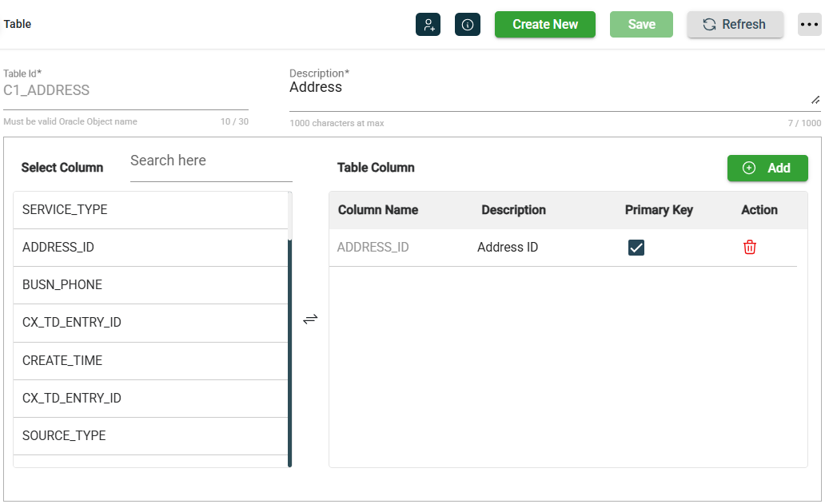The height and width of the screenshot is (504, 825).
Task: Open the three-dot more options menu
Action: 809,24
